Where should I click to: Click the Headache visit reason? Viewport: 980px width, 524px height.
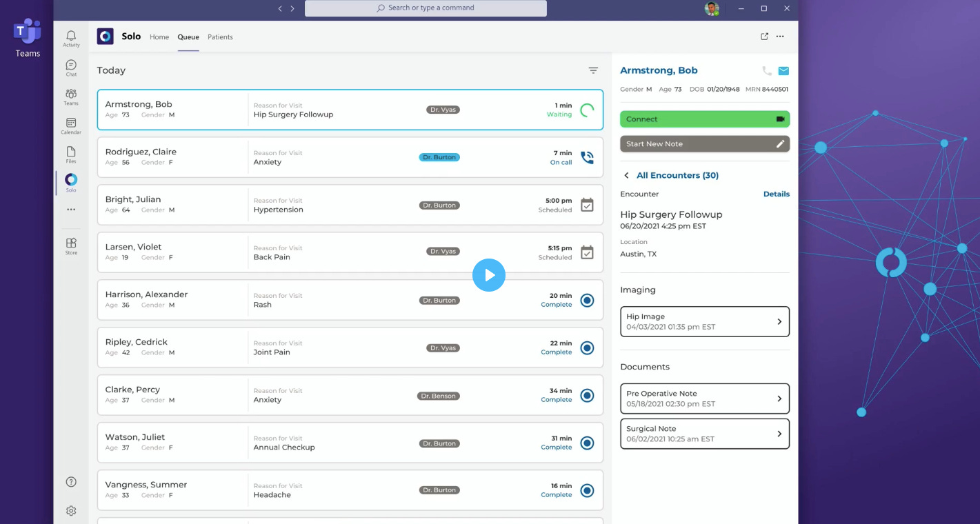[272, 495]
